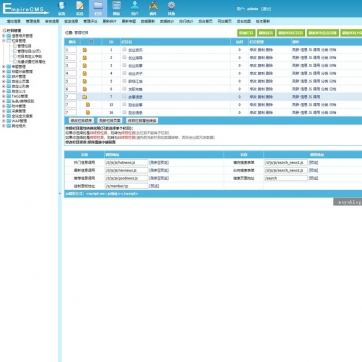
Task: Click the 采集管理 folder icon in sidebar
Action: pyautogui.click(x=9, y=111)
